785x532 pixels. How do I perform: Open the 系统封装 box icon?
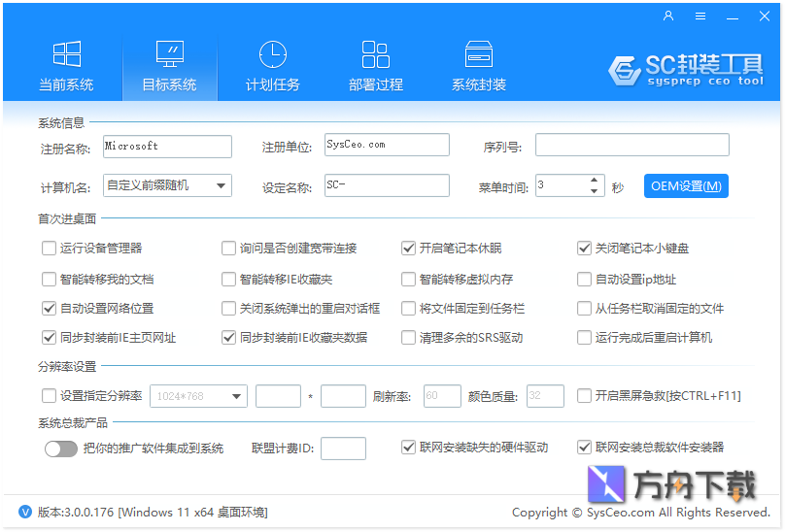[479, 54]
